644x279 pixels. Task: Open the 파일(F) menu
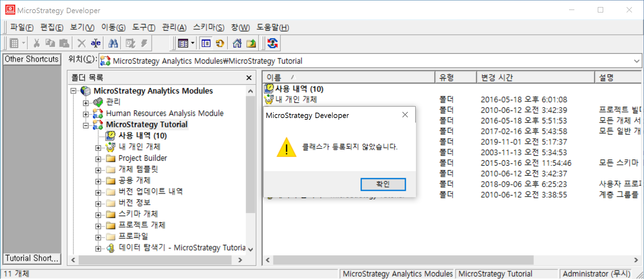coord(22,27)
